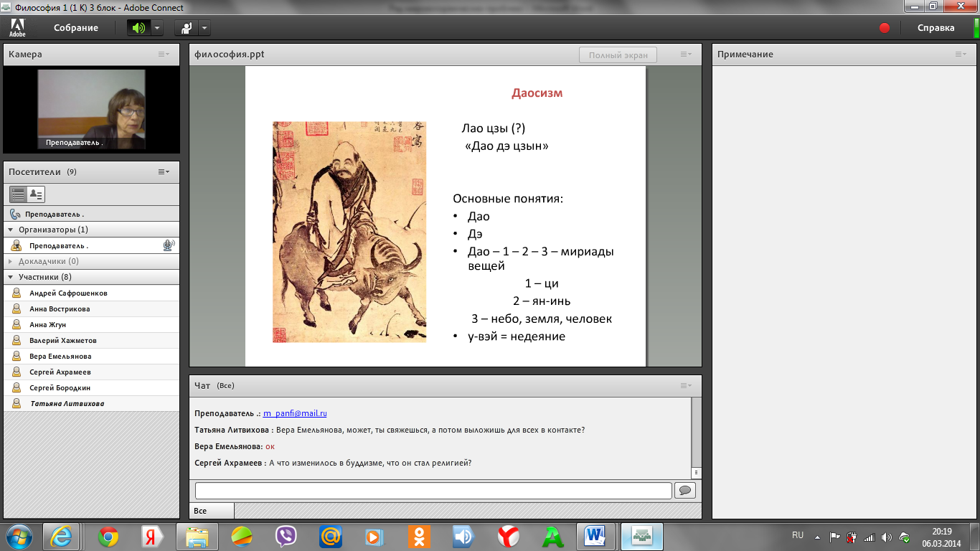Viewport: 980px width, 551px height.
Task: Open философия.ppt pod options menu
Action: (x=687, y=55)
